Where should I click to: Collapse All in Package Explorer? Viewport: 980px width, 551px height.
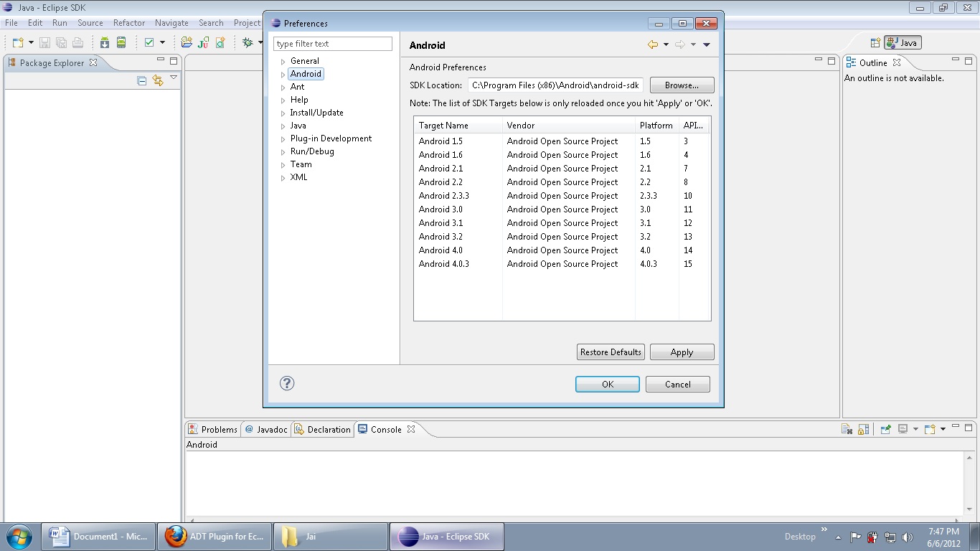(141, 81)
